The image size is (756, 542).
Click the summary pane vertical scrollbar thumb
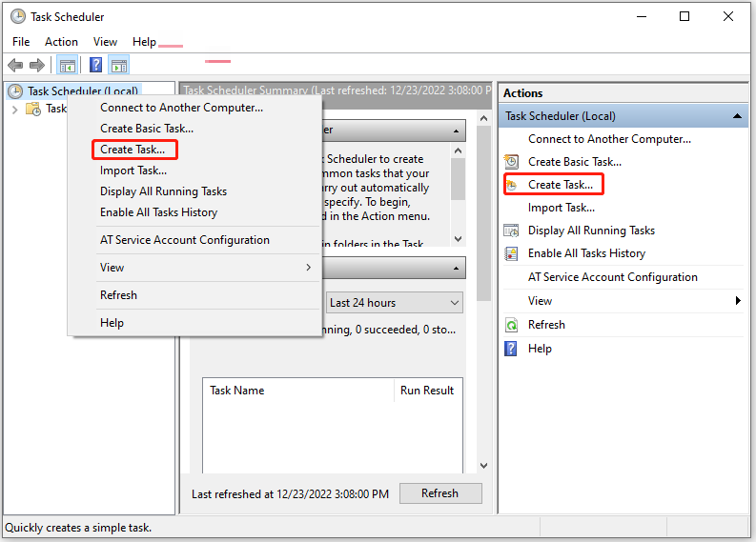pos(483,213)
